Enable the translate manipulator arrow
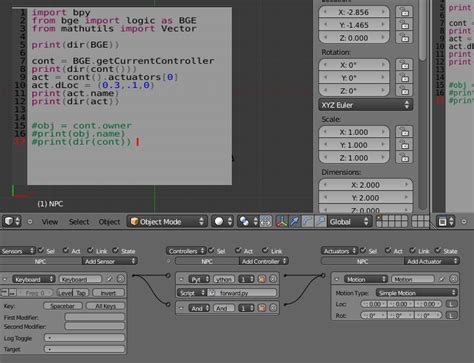The height and width of the screenshot is (363, 474). pyautogui.click(x=295, y=222)
